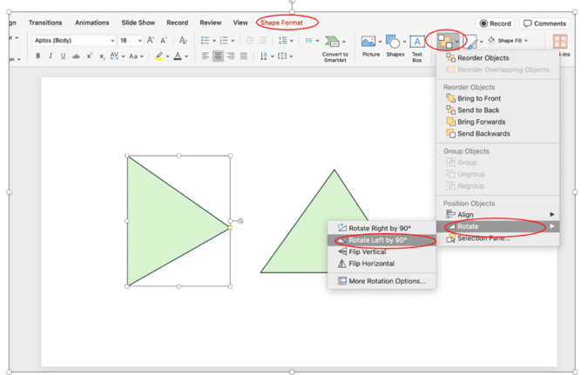Viewport: 588px width, 375px height.
Task: Increase the font size
Action: click(x=151, y=41)
